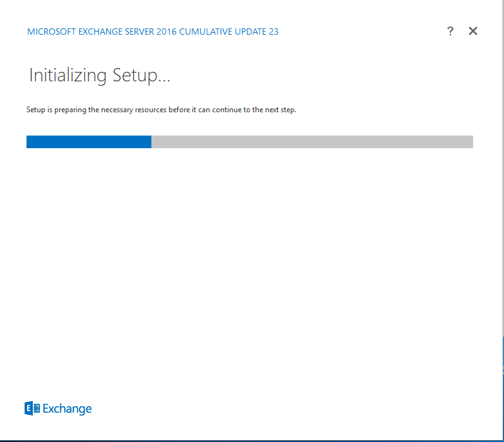Image resolution: width=504 pixels, height=442 pixels.
Task: Click the Exchange logo icon
Action: pyautogui.click(x=32, y=409)
